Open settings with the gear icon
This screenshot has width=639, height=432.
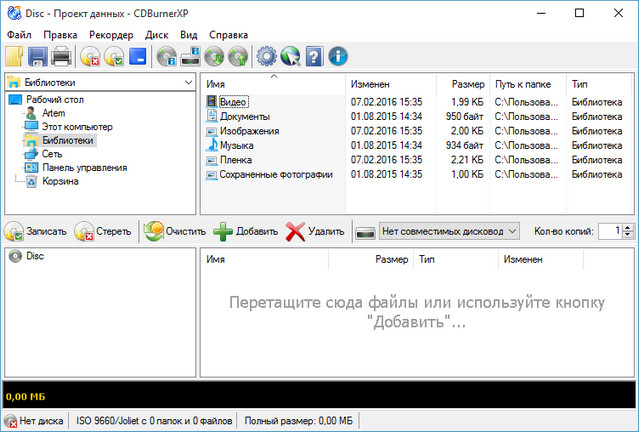pyautogui.click(x=265, y=56)
